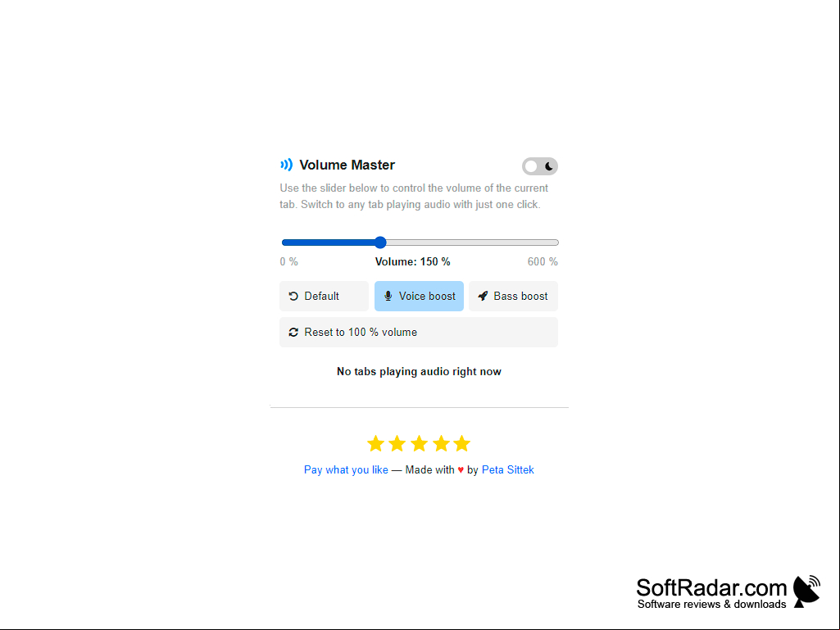The height and width of the screenshot is (630, 840).
Task: Click the moon icon on the theme switch
Action: pyautogui.click(x=548, y=166)
